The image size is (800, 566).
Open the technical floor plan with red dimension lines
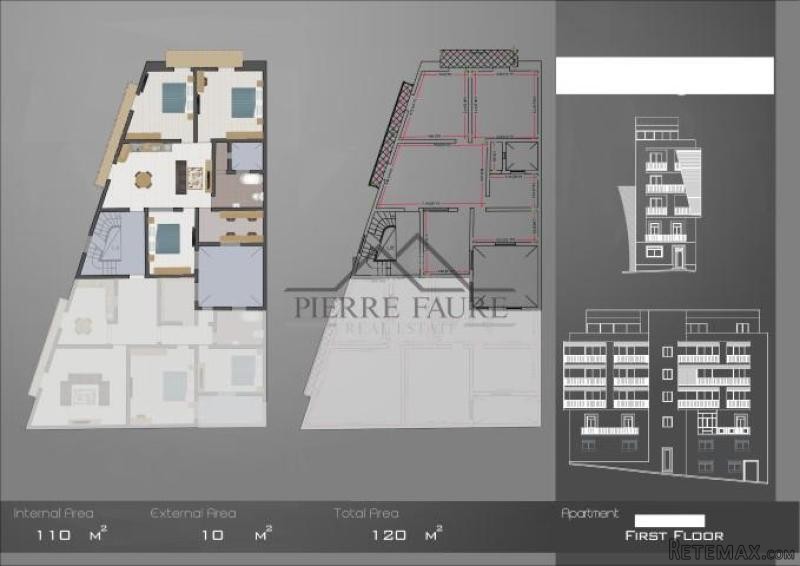pos(421,239)
